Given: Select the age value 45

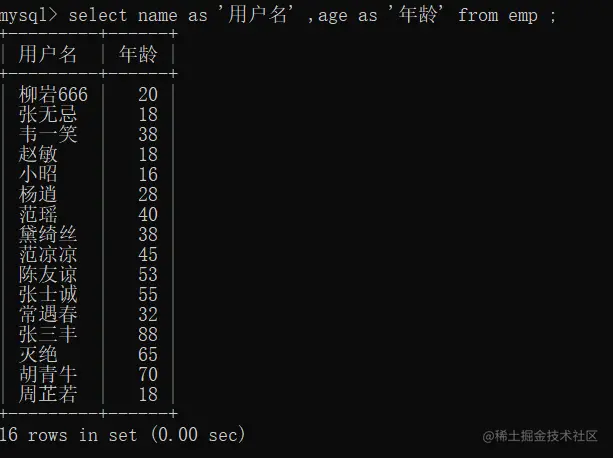Looking at the screenshot, I should (147, 255).
